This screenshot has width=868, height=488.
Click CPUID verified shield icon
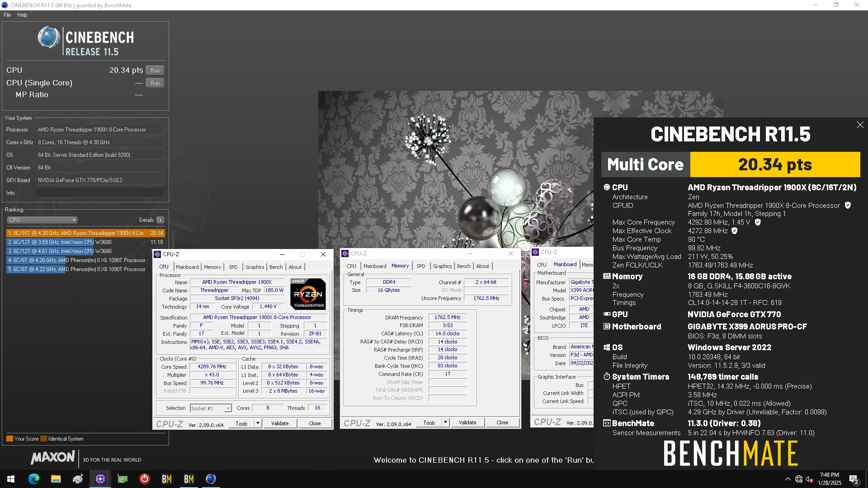848,205
